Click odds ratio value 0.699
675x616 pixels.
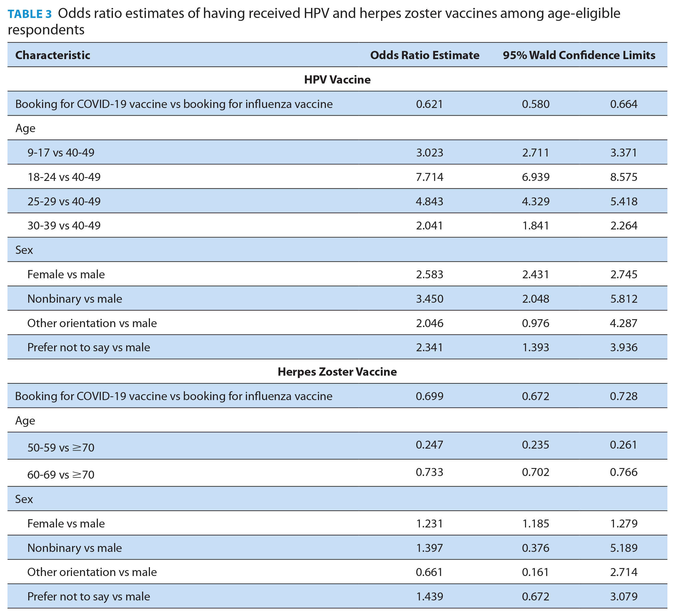[x=430, y=396]
